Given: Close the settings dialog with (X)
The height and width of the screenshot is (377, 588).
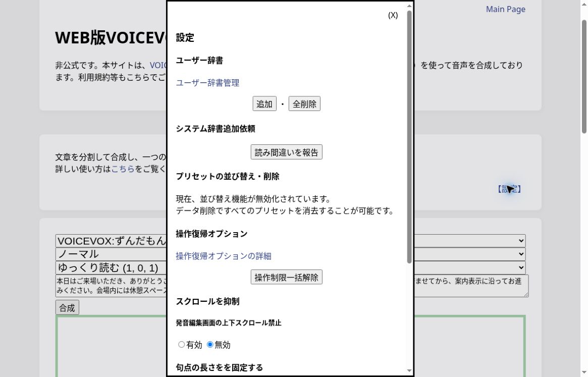Looking at the screenshot, I should [393, 15].
